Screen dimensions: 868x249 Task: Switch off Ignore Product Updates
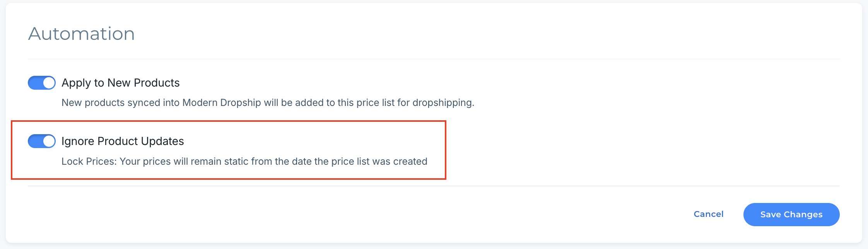(x=42, y=141)
